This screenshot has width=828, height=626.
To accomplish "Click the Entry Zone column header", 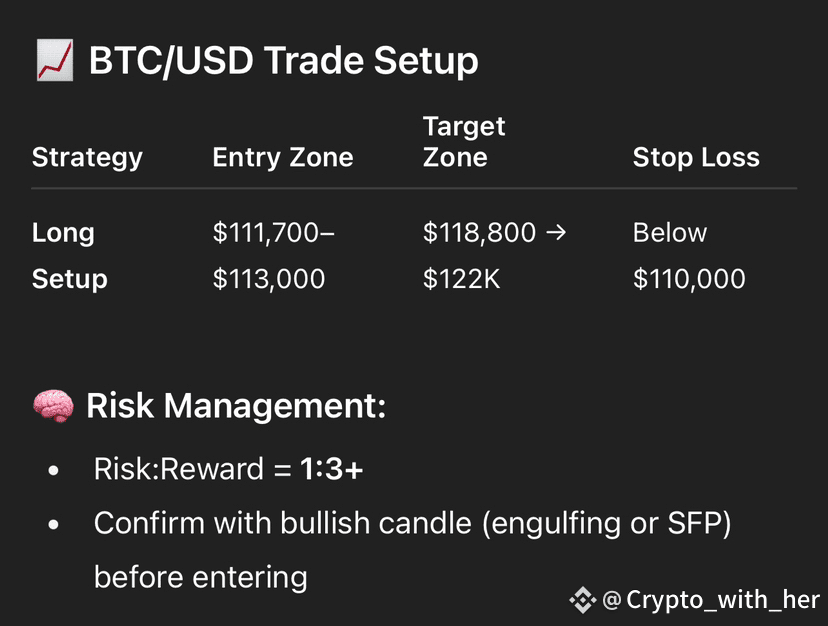I will click(x=283, y=157).
